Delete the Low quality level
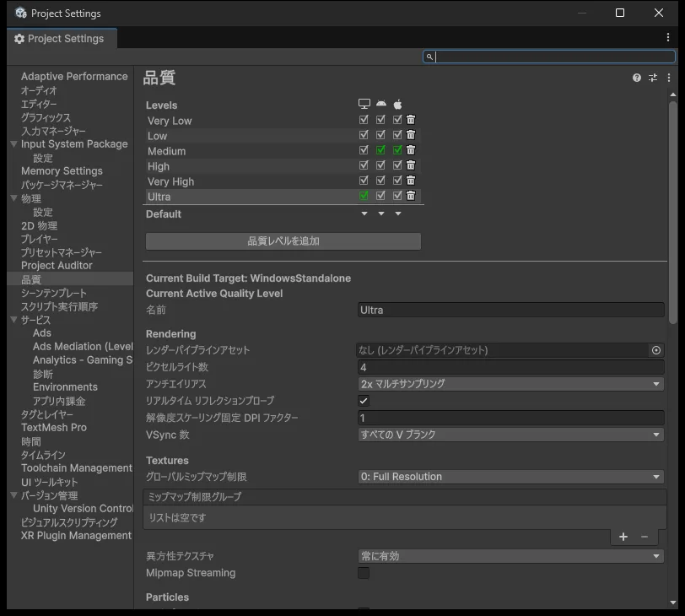The height and width of the screenshot is (616, 685). point(411,134)
